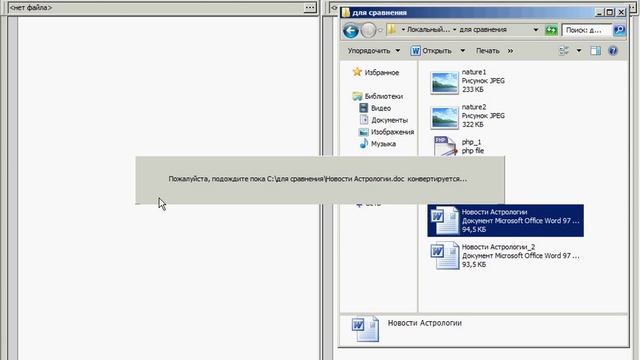Image resolution: width=640 pixels, height=360 pixels.
Task: Click the change view icon
Action: tap(564, 51)
